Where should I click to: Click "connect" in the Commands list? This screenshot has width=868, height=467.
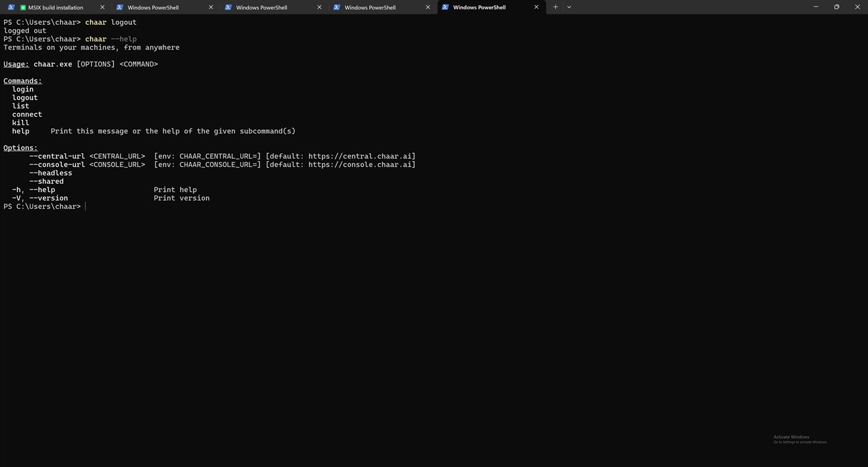[x=27, y=114]
